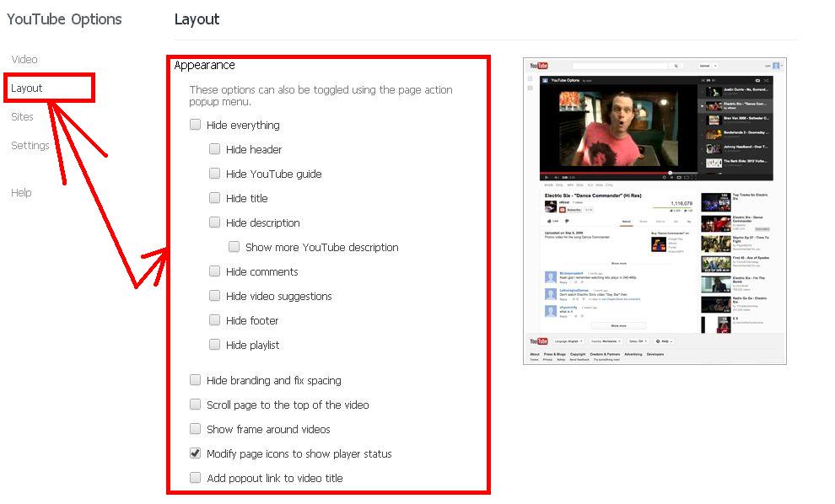Click the 'These options can also be toggled' note

[321, 96]
